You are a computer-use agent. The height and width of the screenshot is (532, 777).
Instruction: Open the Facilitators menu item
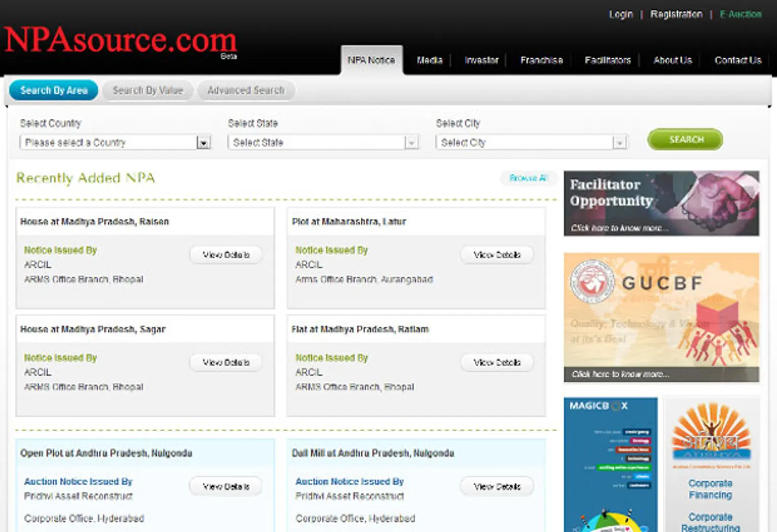(x=607, y=60)
